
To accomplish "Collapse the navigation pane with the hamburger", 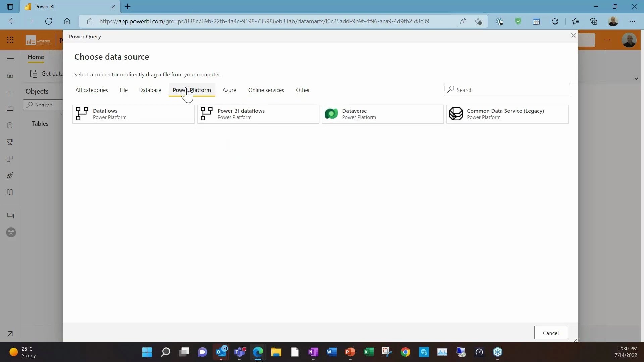I will 10,58.
